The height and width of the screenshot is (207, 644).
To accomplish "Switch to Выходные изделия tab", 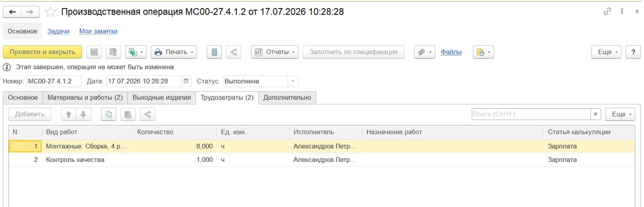I will (x=161, y=98).
